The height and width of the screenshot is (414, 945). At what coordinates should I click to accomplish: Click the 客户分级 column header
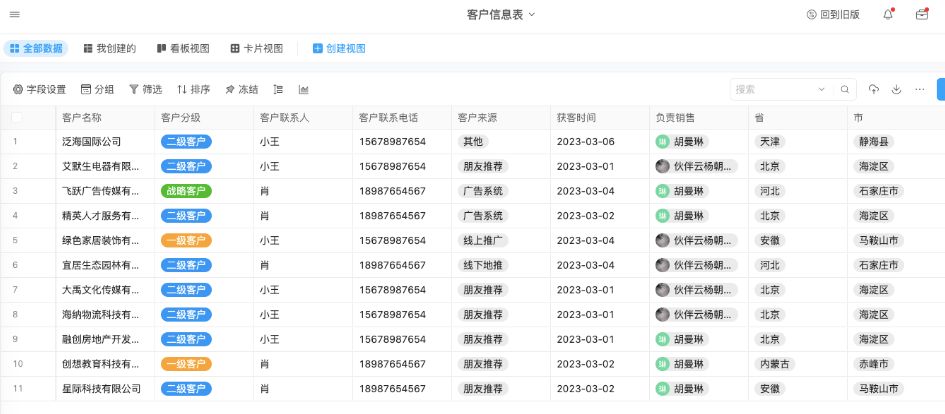click(204, 118)
